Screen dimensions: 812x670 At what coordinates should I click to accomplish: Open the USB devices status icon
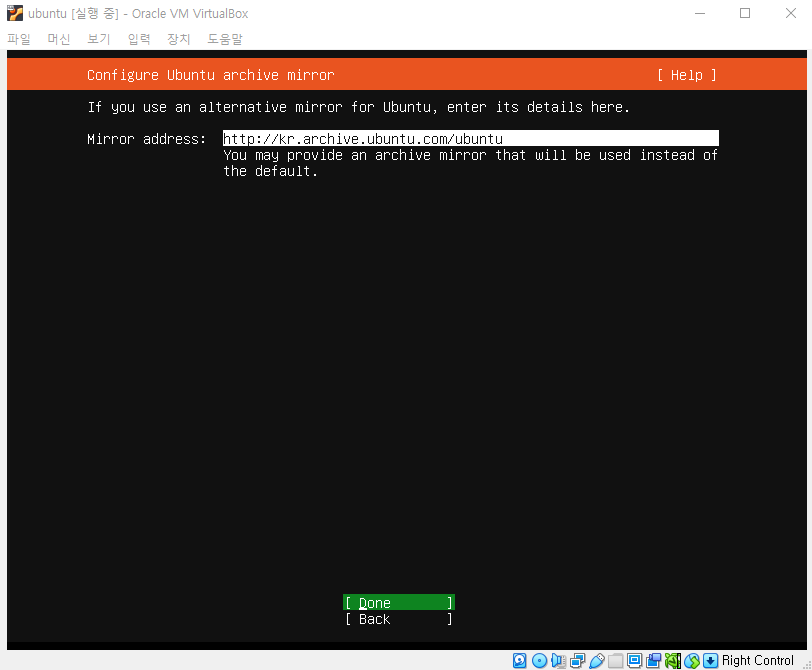(597, 660)
